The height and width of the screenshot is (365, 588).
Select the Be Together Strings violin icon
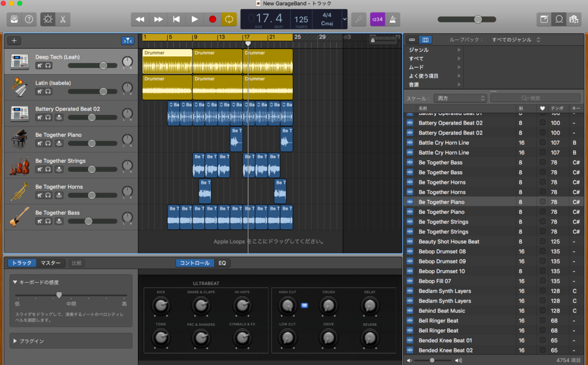tap(20, 165)
